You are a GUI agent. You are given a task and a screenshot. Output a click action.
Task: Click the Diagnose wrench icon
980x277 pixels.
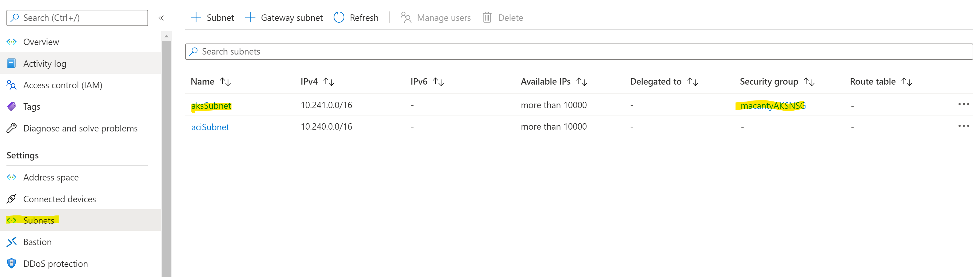tap(11, 128)
